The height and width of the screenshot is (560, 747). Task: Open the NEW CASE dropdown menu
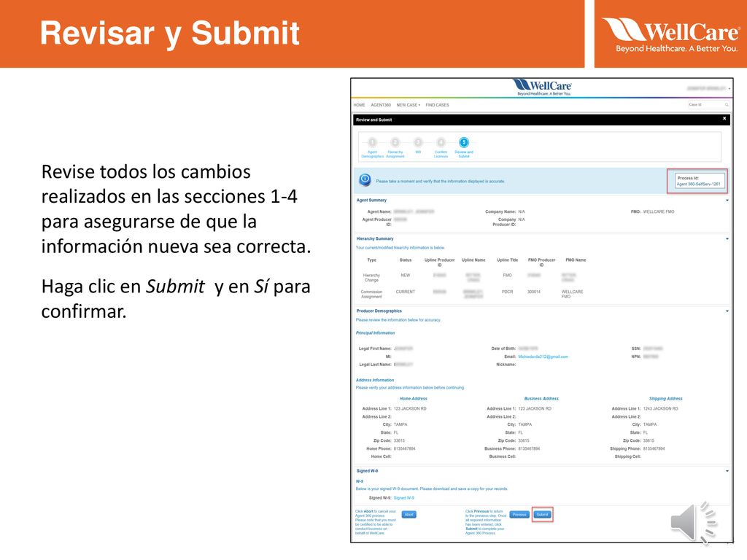pyautogui.click(x=409, y=105)
